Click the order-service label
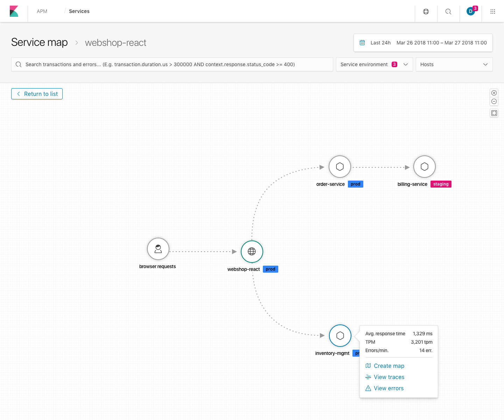 point(330,184)
